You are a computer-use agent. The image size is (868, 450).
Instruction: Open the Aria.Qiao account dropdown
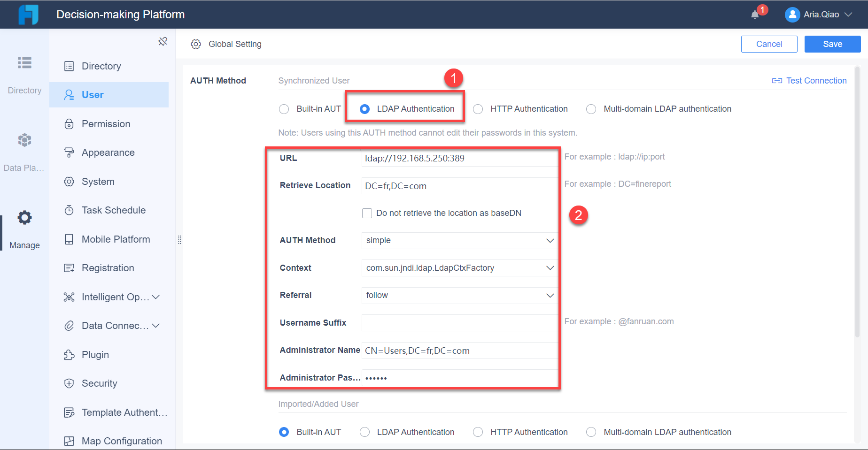point(820,15)
